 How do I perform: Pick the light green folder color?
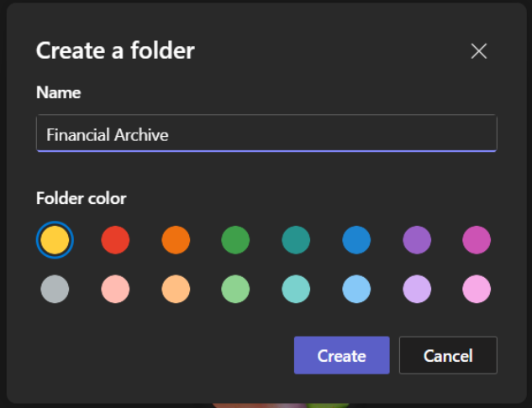coord(235,290)
